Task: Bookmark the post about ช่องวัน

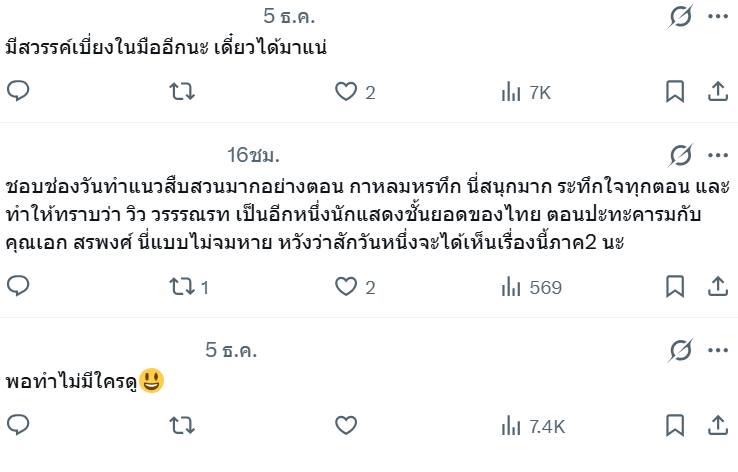Action: coord(675,287)
